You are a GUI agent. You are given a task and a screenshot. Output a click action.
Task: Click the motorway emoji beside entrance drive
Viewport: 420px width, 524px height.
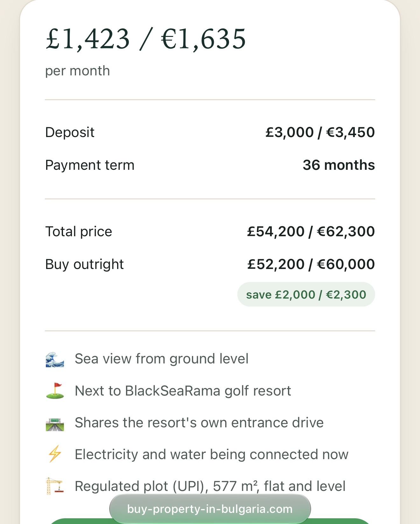[55, 424]
